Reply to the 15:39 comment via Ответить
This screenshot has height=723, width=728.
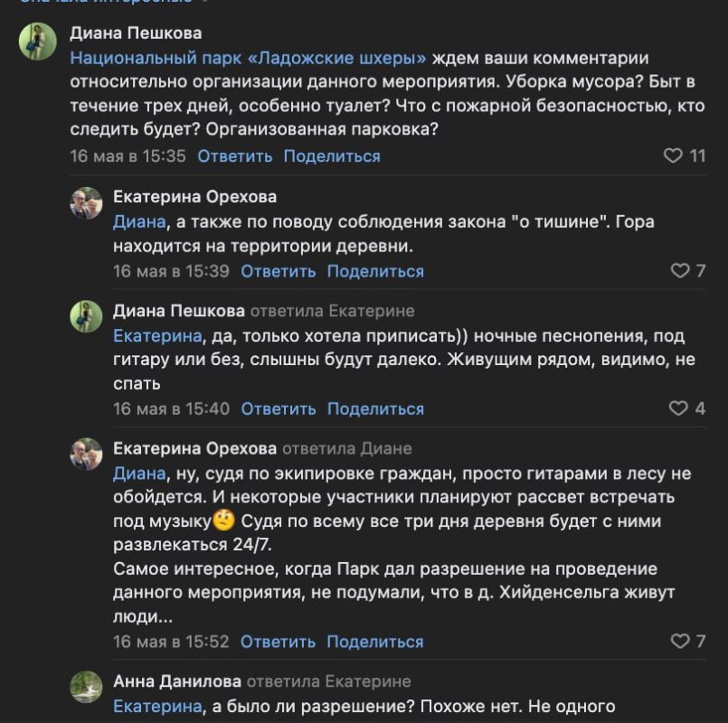[279, 271]
